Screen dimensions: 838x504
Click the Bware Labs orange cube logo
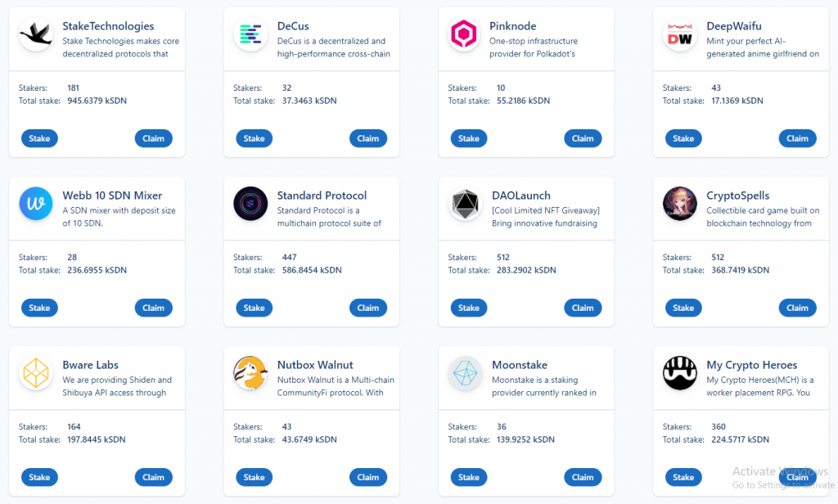click(x=36, y=373)
